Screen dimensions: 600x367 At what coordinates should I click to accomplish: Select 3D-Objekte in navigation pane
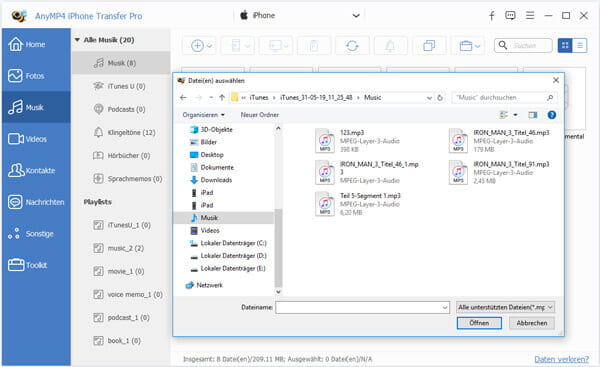(211, 129)
